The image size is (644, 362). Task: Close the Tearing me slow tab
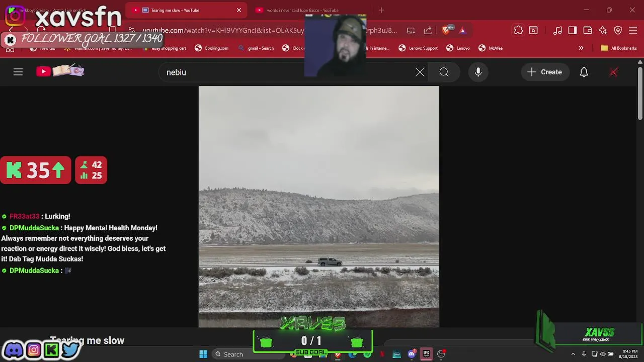click(x=239, y=10)
